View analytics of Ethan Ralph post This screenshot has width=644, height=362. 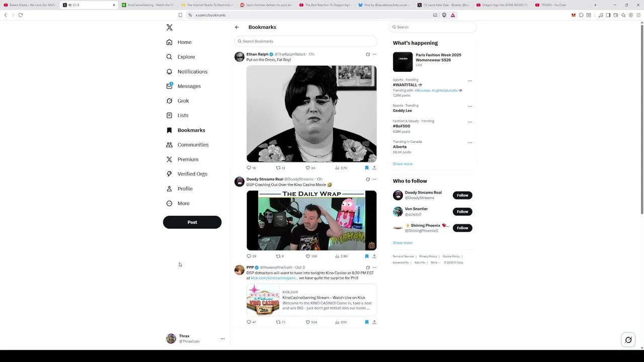coord(341,168)
